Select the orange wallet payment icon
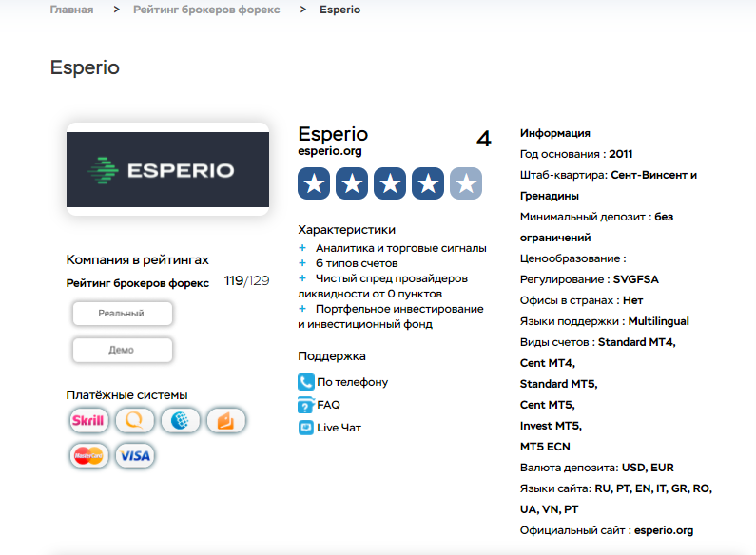 226,421
